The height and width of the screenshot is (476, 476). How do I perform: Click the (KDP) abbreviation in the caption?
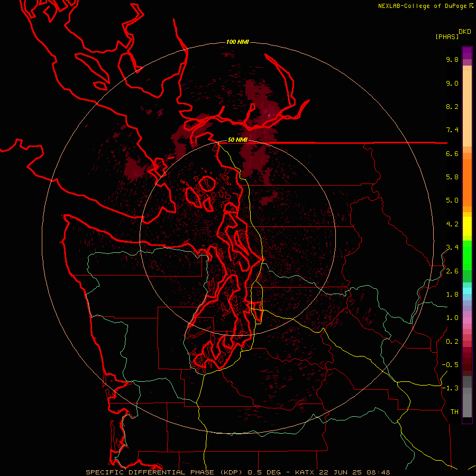click(x=232, y=472)
